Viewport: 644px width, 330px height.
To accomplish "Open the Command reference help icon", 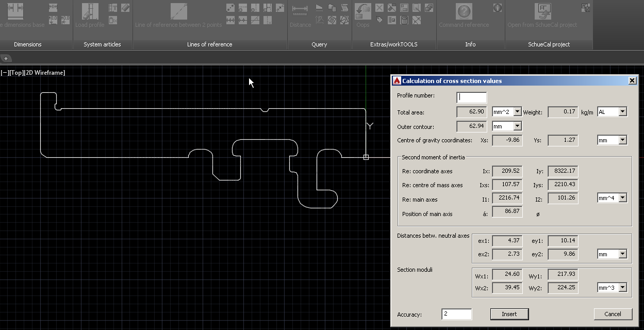I will (x=464, y=12).
